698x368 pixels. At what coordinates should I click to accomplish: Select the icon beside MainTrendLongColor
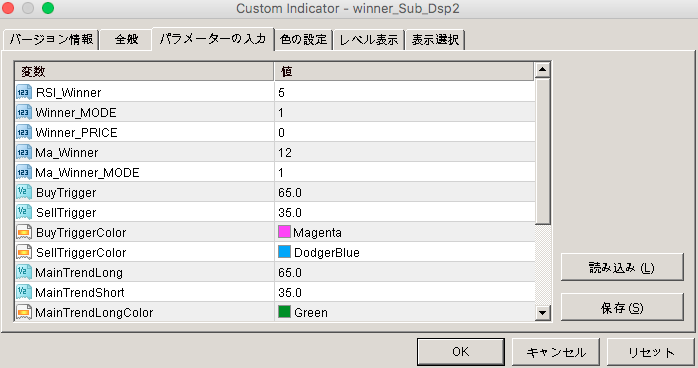(24, 312)
